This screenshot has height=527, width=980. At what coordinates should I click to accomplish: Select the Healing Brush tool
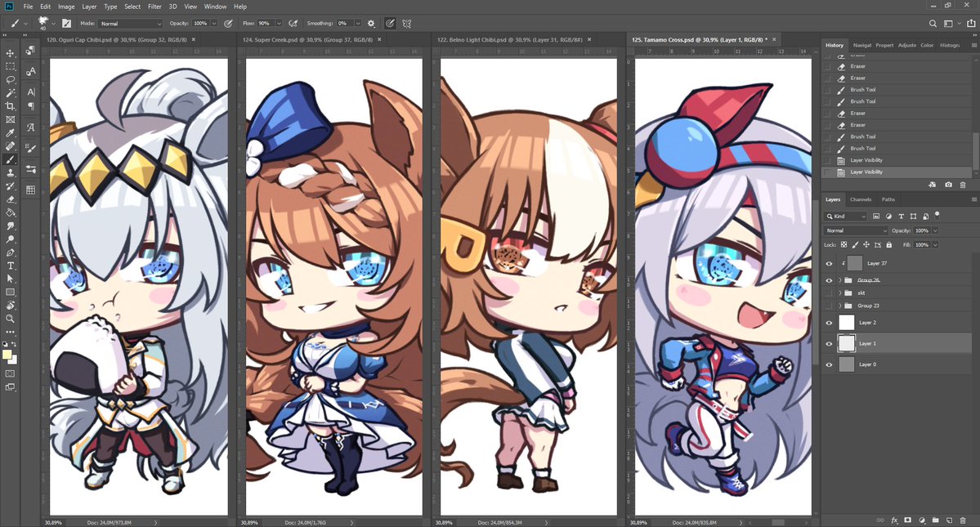[10, 146]
